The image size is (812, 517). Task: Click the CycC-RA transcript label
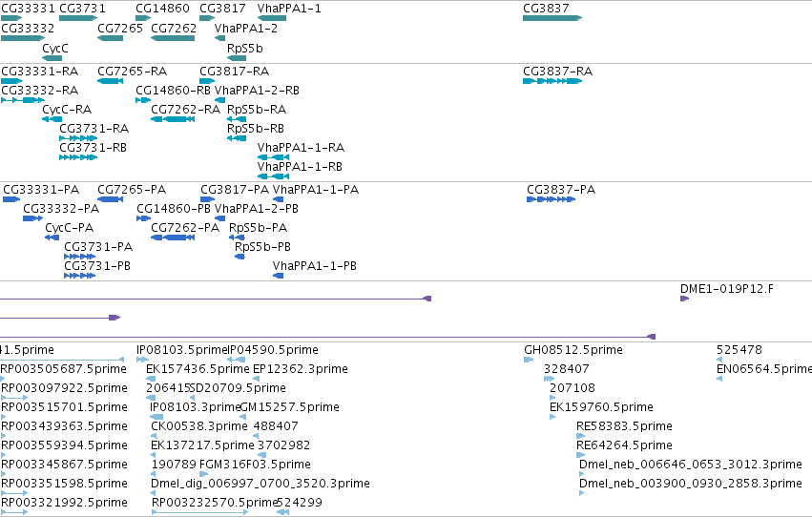pos(67,109)
